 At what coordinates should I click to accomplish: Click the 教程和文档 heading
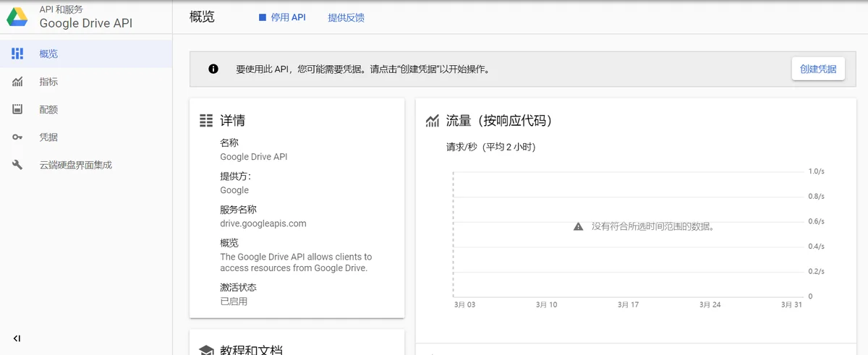[251, 350]
